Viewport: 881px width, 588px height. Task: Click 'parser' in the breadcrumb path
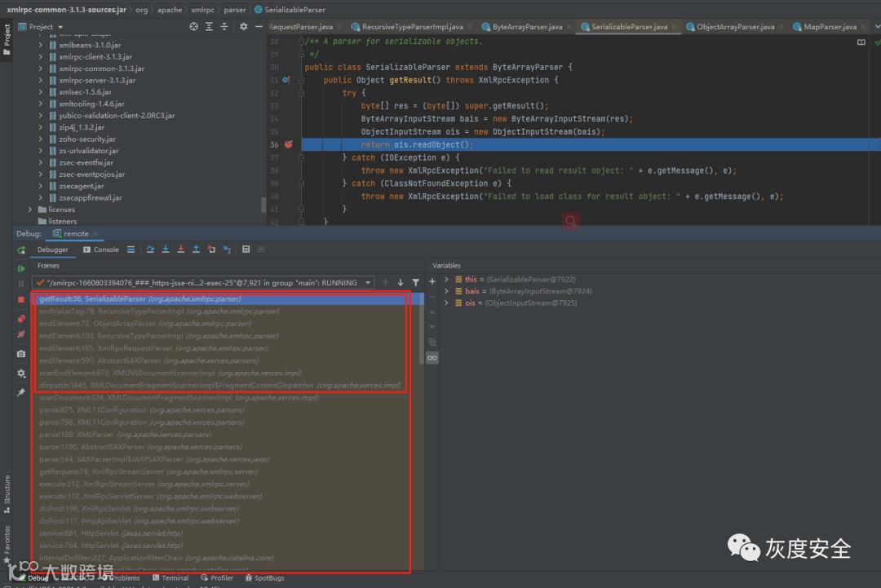(234, 10)
